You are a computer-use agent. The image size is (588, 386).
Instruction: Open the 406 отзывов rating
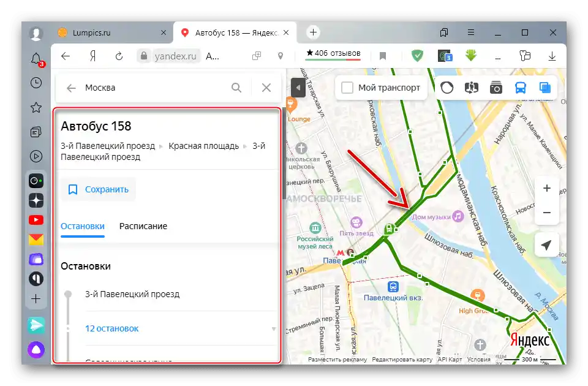(x=333, y=53)
